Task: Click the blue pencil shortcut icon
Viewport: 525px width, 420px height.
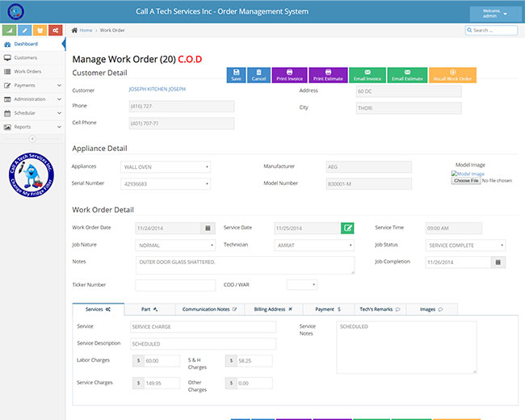Action: click(x=24, y=31)
